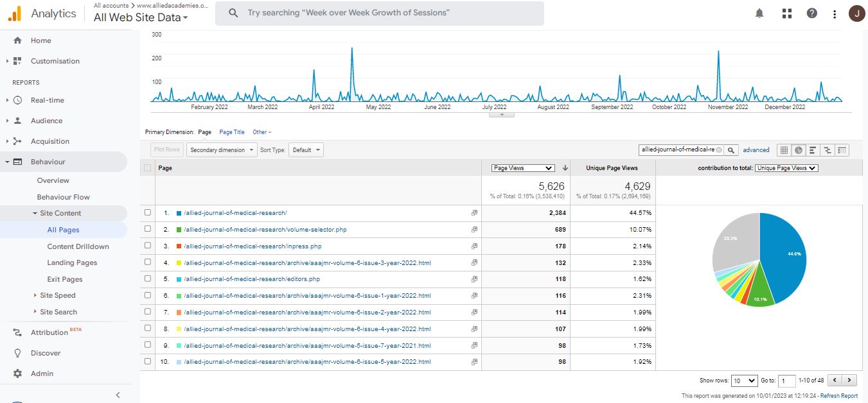Screen dimensions: 868x403
Task: Click the Refresh Report link
Action: (838, 396)
